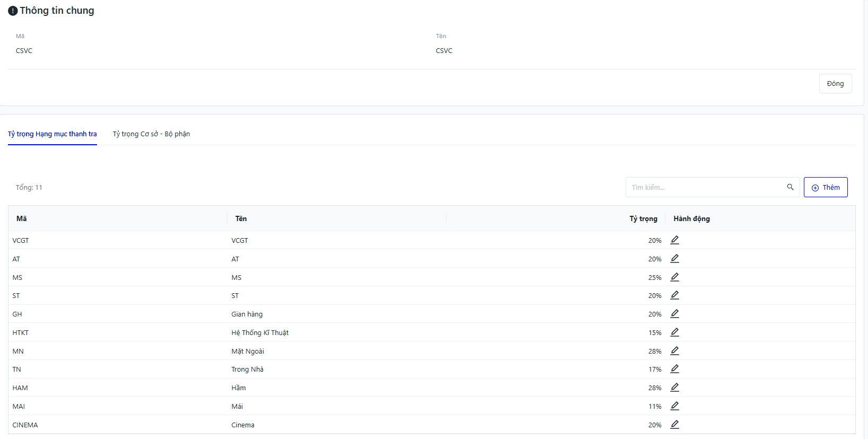Click the Đóng button

click(x=835, y=84)
